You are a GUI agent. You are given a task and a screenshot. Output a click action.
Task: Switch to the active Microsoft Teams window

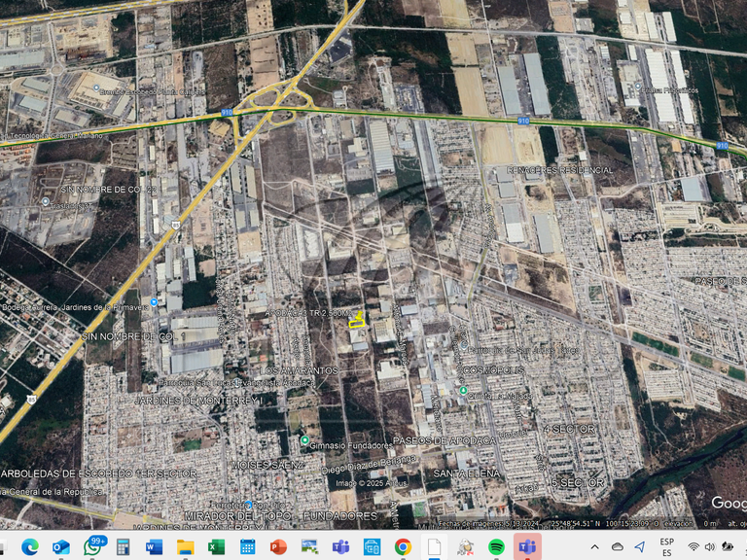pyautogui.click(x=527, y=546)
